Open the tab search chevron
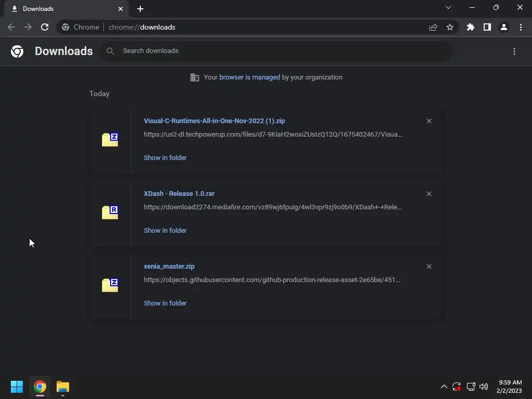The image size is (532, 399). 448,7
